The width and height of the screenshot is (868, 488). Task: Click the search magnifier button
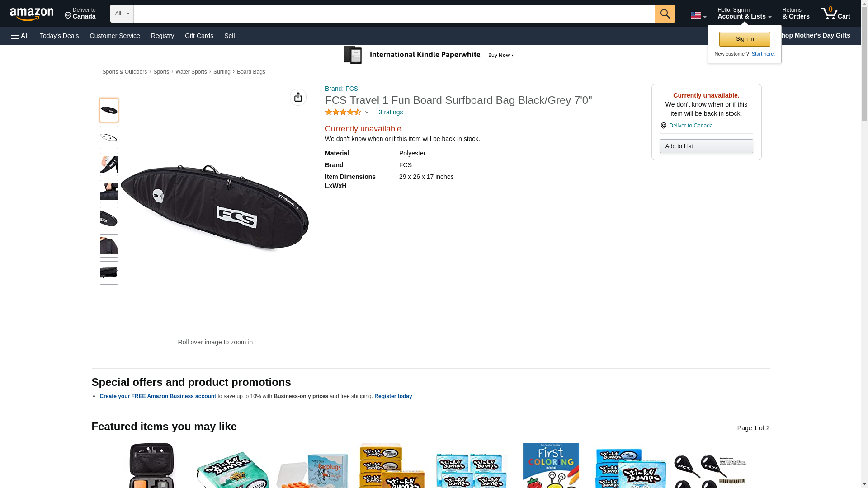coord(665,14)
